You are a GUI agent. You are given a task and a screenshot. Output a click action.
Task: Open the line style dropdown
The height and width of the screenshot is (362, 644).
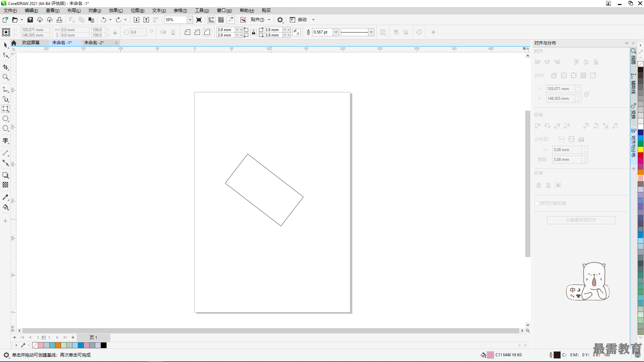pos(371,32)
